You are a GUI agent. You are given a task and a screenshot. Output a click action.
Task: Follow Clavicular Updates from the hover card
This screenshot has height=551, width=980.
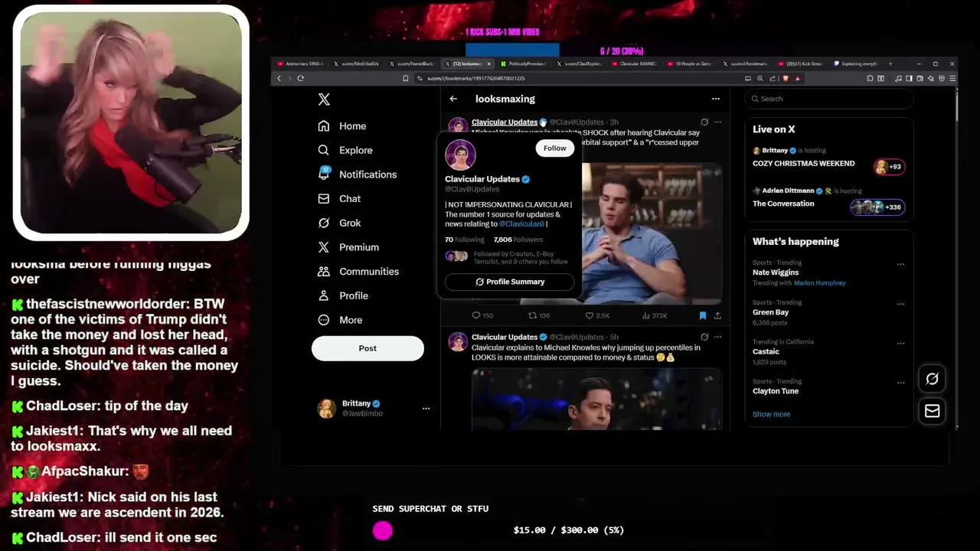click(554, 148)
